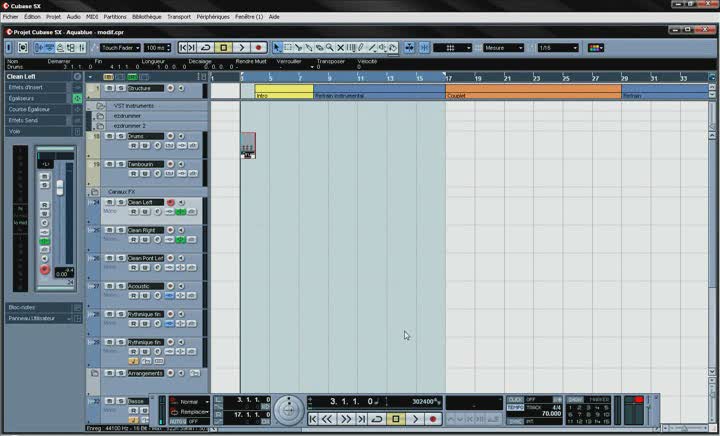Click the Toggle Autoscroll icon in toolbar
The image size is (720, 436).
410,48
